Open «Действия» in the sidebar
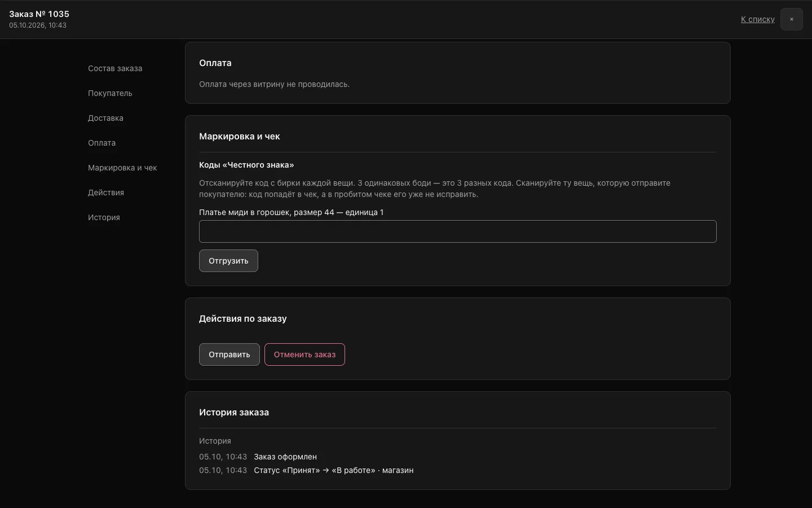This screenshot has width=812, height=508. click(x=106, y=192)
